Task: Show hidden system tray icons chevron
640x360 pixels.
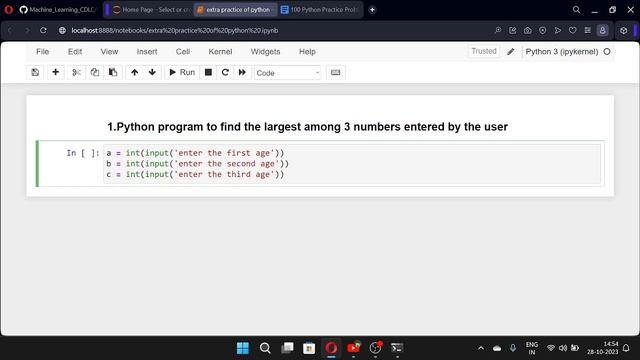Action: click(481, 348)
